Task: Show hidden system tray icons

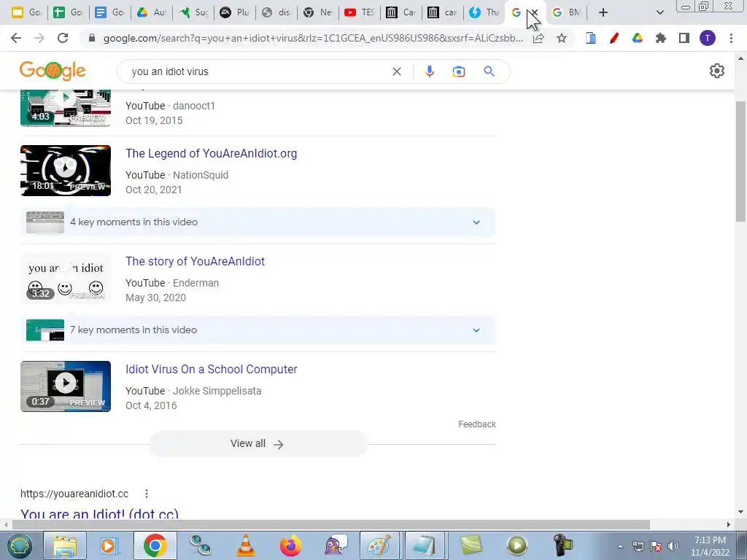Action: (620, 546)
